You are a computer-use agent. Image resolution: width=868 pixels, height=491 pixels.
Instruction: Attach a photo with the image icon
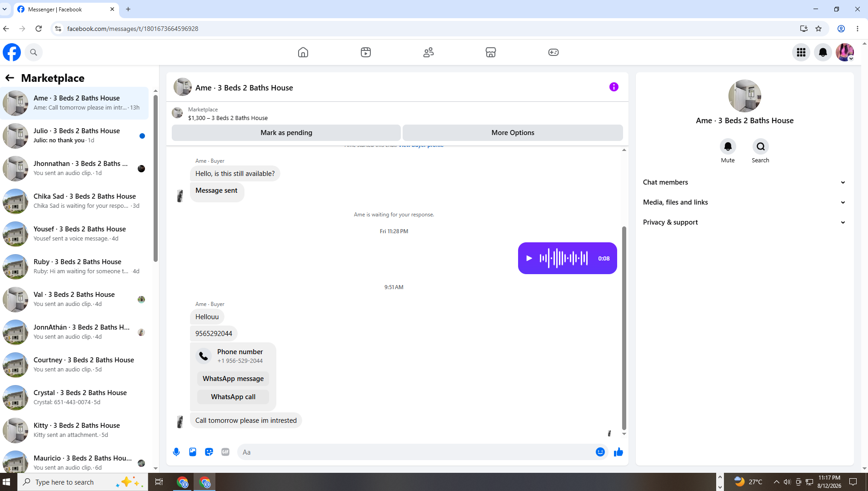[x=193, y=452]
